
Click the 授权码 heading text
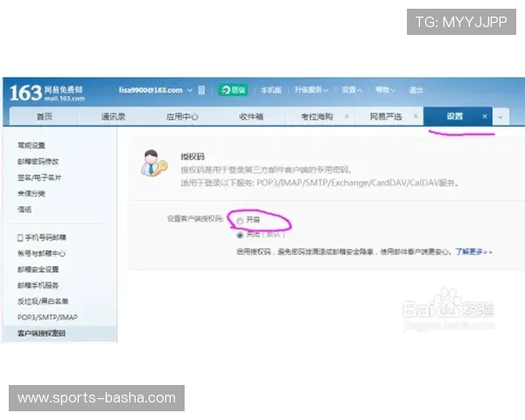click(x=192, y=157)
